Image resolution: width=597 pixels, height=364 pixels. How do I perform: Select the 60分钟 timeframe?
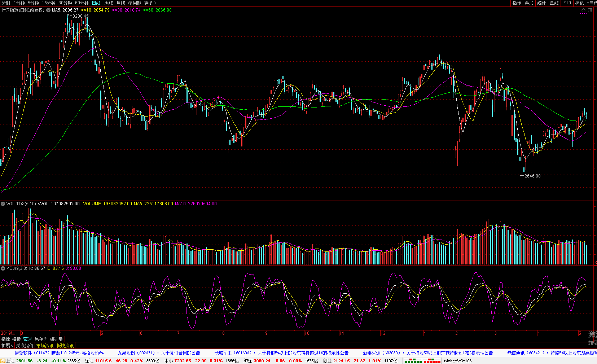[x=82, y=3]
